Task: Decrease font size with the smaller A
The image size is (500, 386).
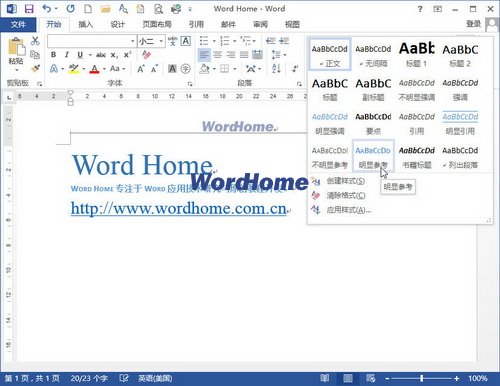Action: (154, 69)
